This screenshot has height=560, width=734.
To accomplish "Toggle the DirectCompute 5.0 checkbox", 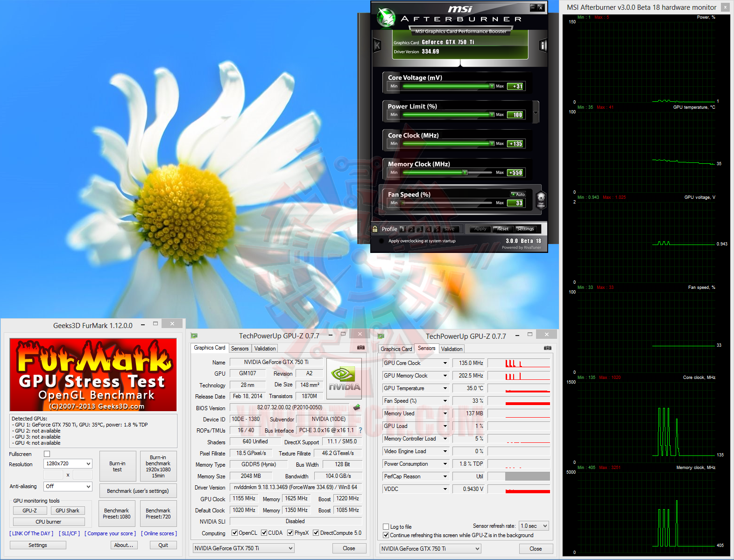I will 316,533.
